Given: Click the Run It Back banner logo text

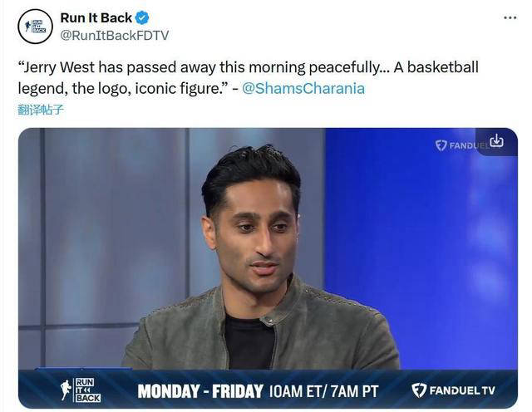Looking at the screenshot, I should click(87, 390).
